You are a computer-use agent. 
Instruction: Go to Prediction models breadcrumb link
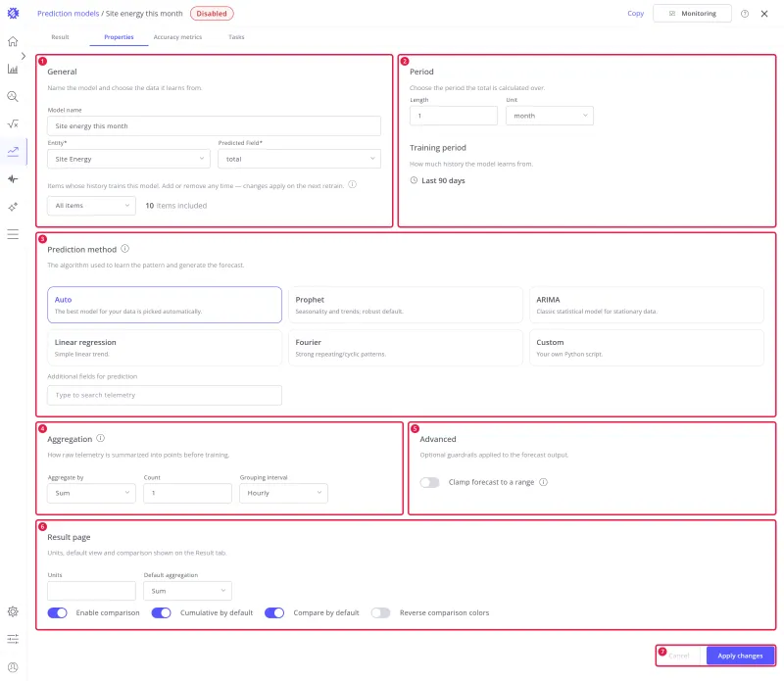point(68,14)
